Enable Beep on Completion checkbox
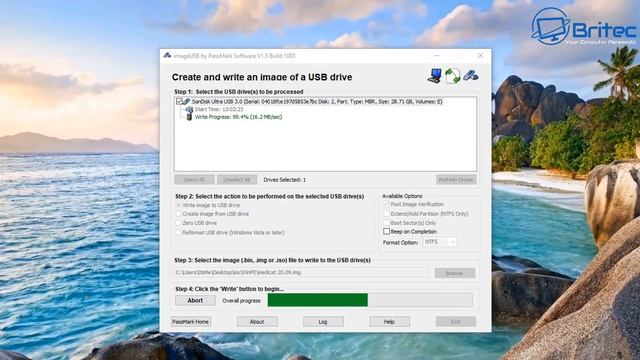Image resolution: width=640 pixels, height=360 pixels. tap(386, 231)
